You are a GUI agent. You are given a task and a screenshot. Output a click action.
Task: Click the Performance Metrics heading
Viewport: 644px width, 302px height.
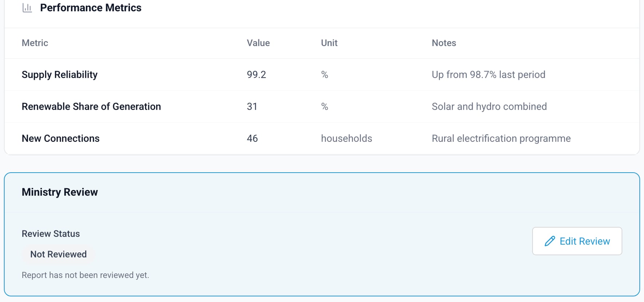coord(91,8)
